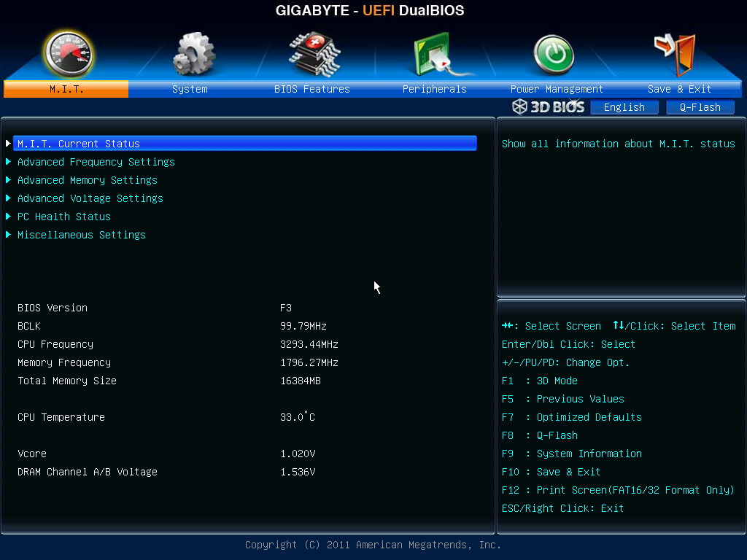This screenshot has height=560, width=747.
Task: Select M.I.T. Current Status entry
Action: (245, 144)
